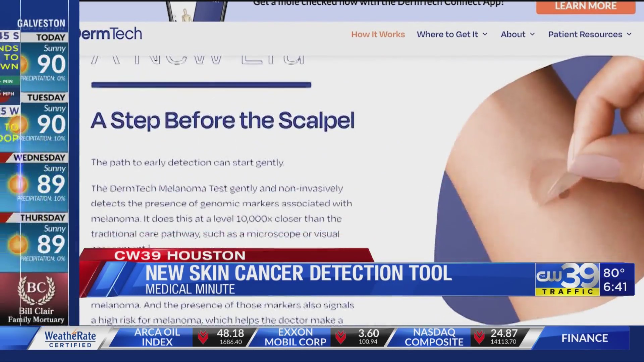
Task: Click the FINANCE ticker tab
Action: pos(584,338)
